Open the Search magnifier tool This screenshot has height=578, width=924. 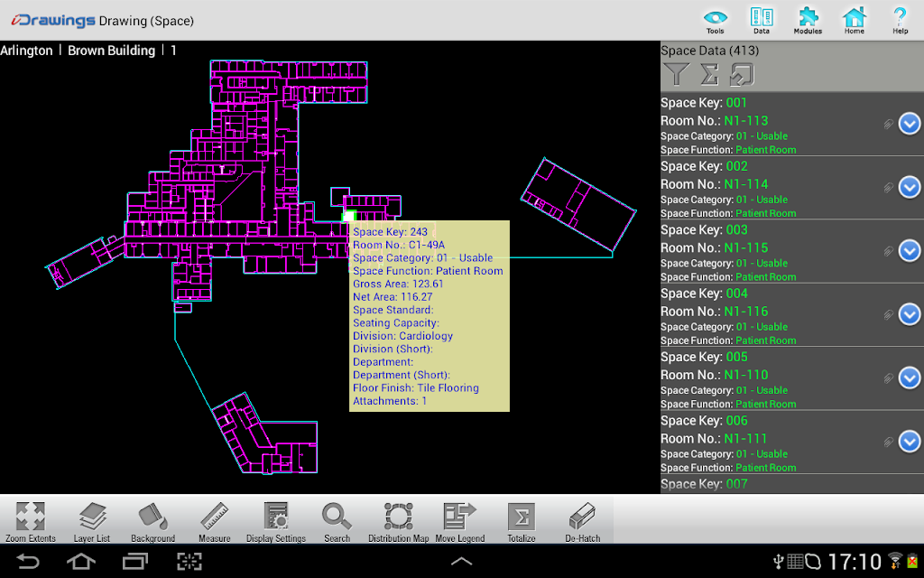pos(337,522)
